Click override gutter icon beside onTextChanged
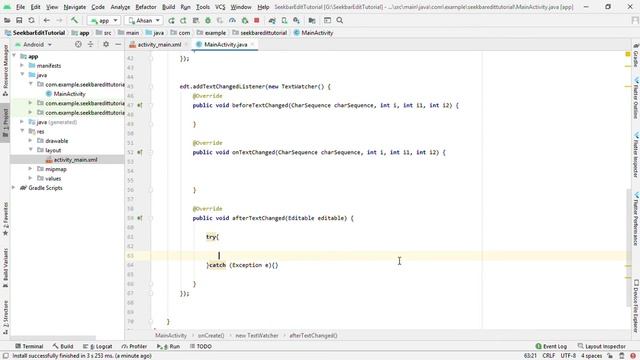Screen dimensions: 640x360 pos(140,152)
